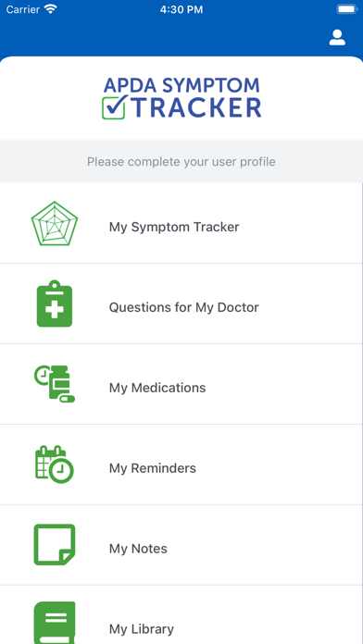Select My Library item
This screenshot has width=363, height=644.
click(x=181, y=614)
